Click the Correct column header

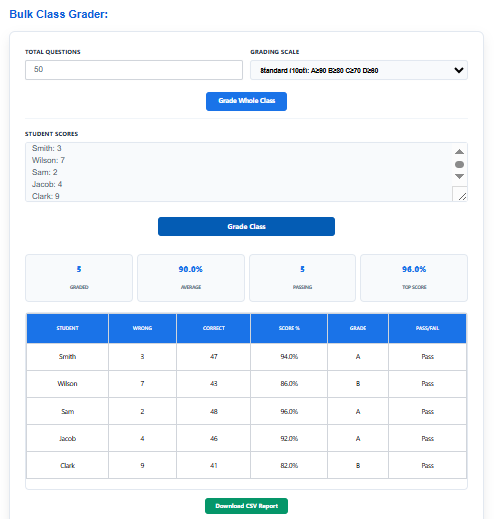point(214,328)
